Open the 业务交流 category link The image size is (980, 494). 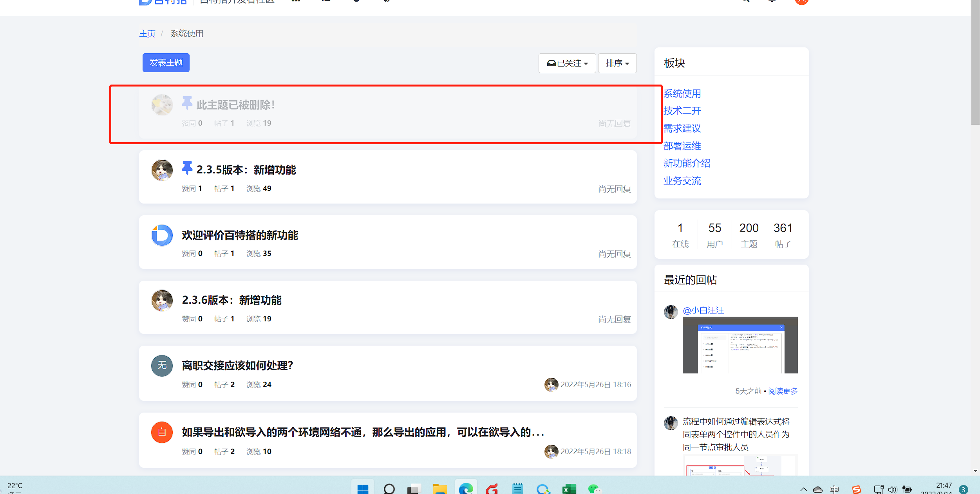[x=682, y=181]
